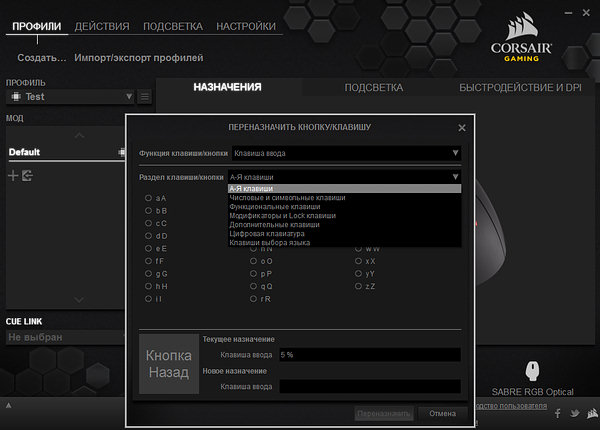The image size is (600, 430).
Task: Click the import mode icon beside plus
Action: 27,176
